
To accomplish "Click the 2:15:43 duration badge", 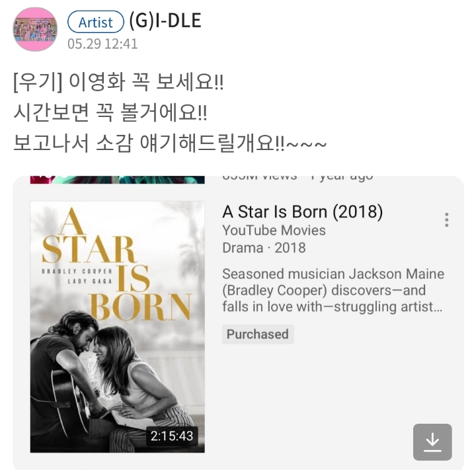I will (172, 436).
